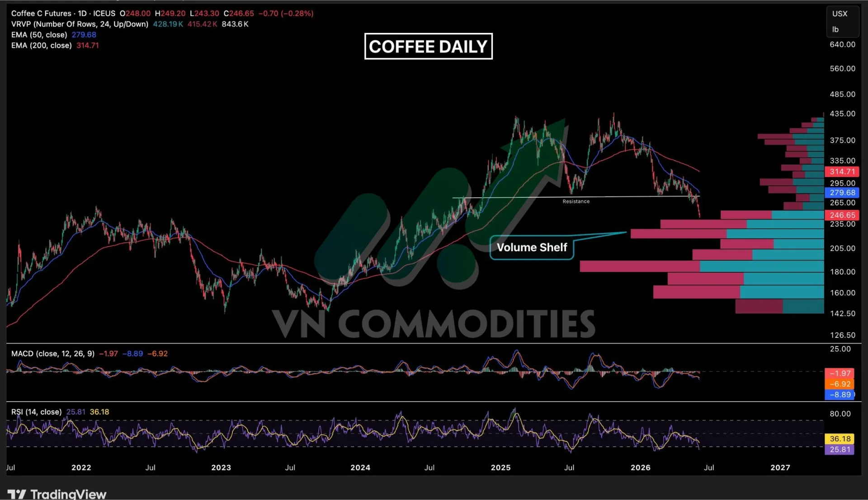Screen dimensions: 868x500
Task: Open the USX currency selector
Action: [x=840, y=14]
